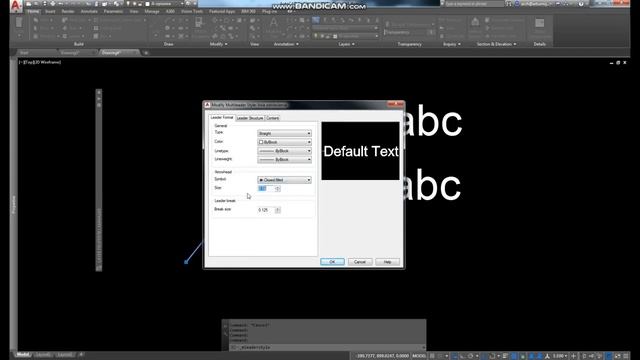Open the leader Type dropdown

[x=284, y=133]
